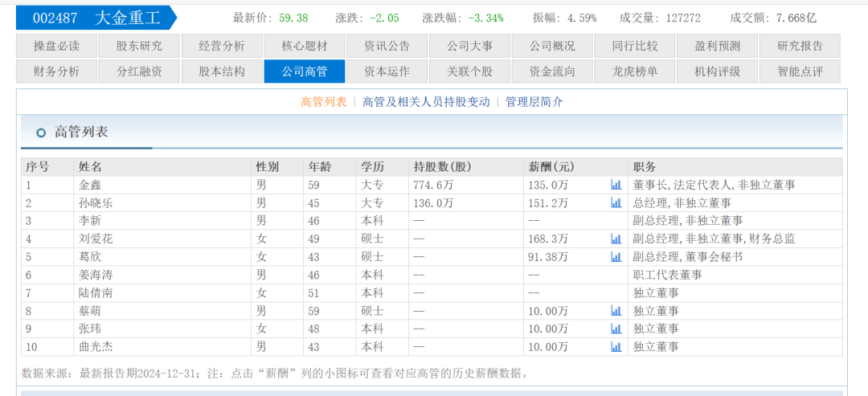Switch to 智能点评 tab
Screen dimensions: 868x396
(800, 71)
